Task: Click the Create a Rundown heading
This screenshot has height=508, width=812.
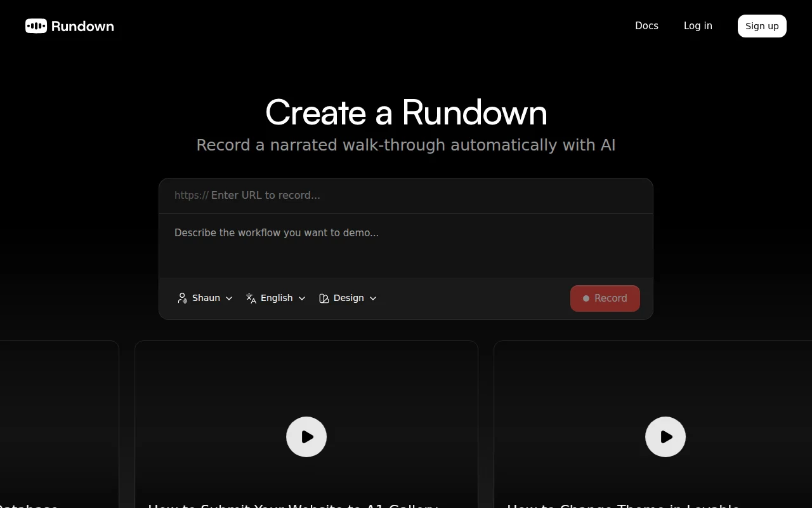Action: [406, 112]
